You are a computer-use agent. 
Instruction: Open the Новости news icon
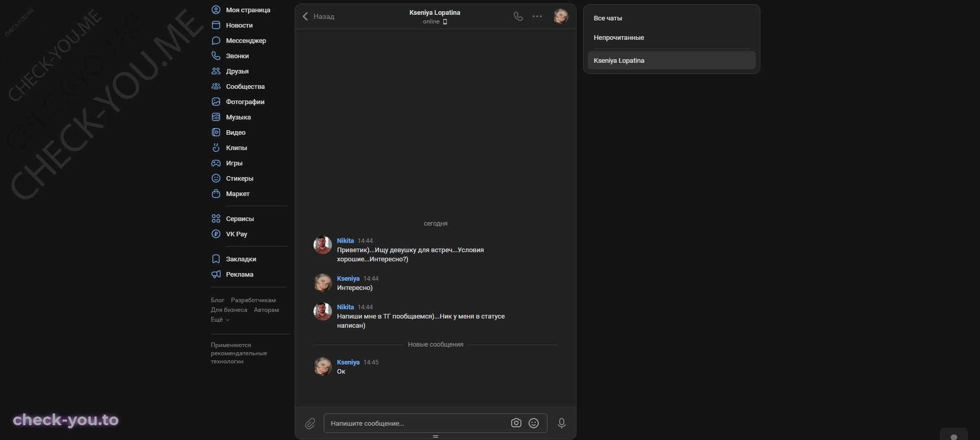click(216, 25)
